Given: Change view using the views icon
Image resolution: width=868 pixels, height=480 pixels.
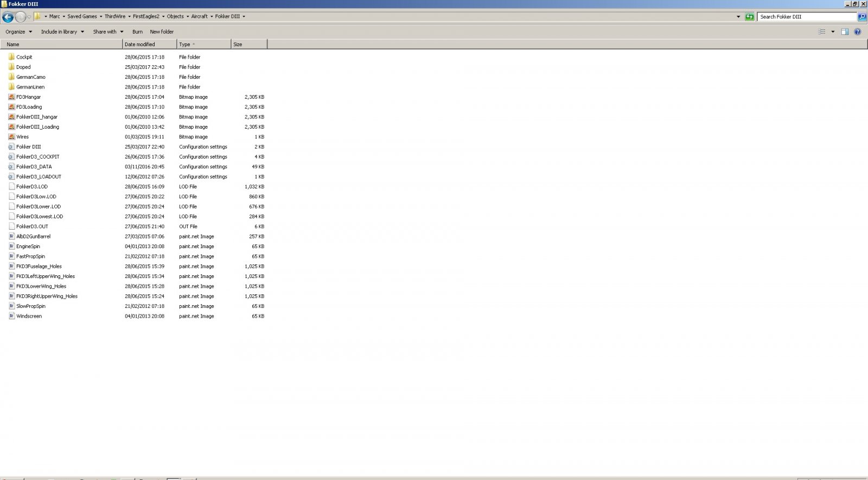Looking at the screenshot, I should [x=821, y=32].
